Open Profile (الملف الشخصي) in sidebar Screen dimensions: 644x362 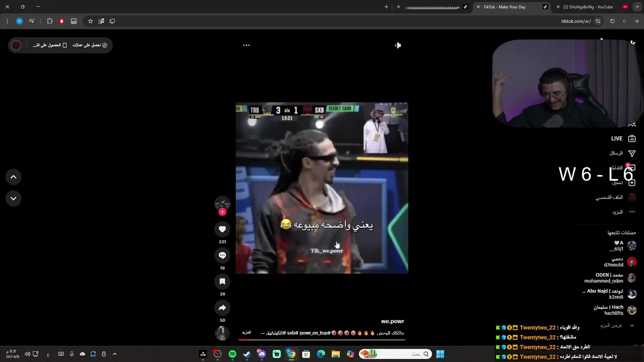click(616, 197)
